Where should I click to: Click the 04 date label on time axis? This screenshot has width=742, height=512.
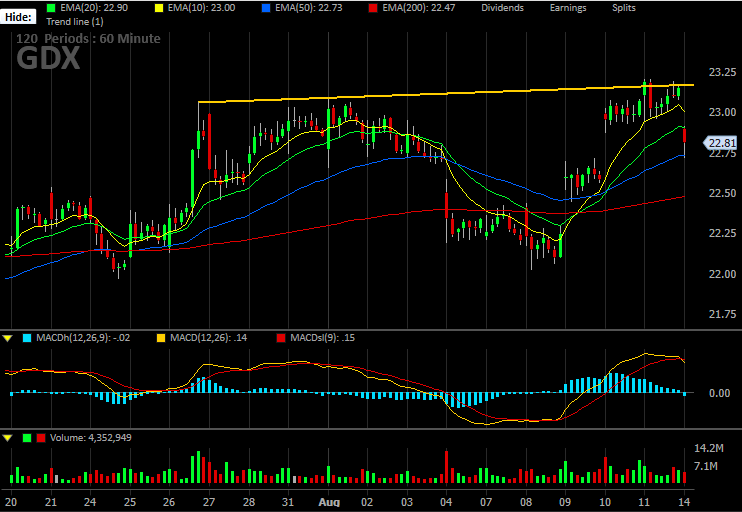(446, 502)
